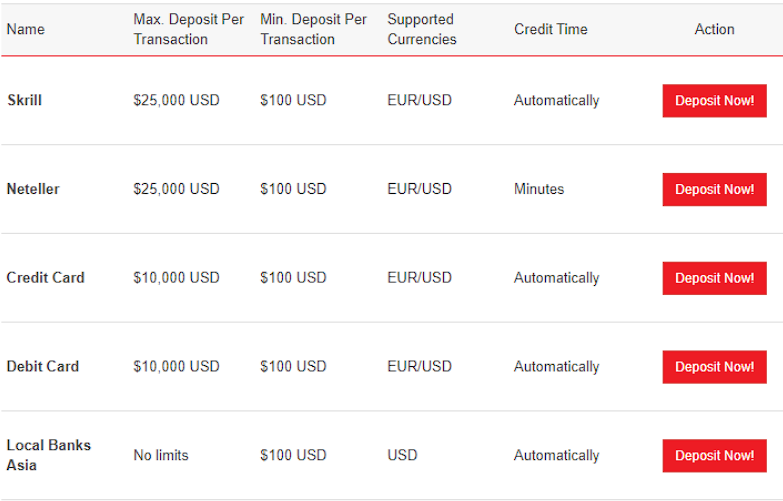Click the Credit Time column header
The image size is (783, 501).
551,29
